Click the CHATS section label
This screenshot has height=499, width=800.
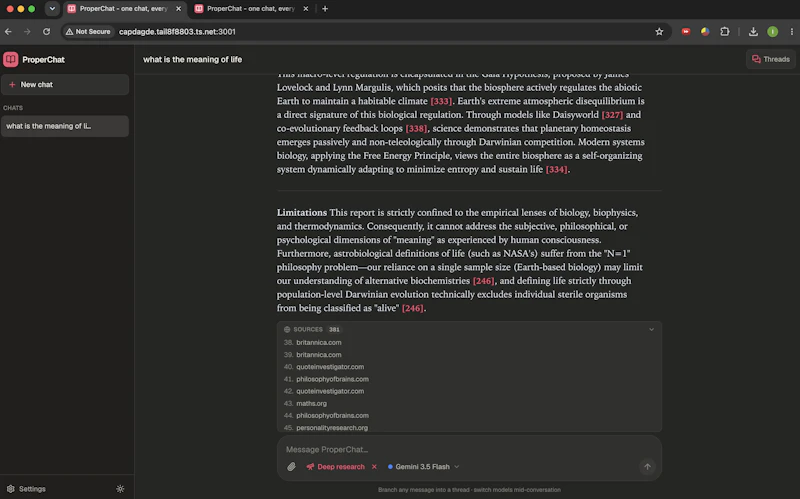coord(13,108)
